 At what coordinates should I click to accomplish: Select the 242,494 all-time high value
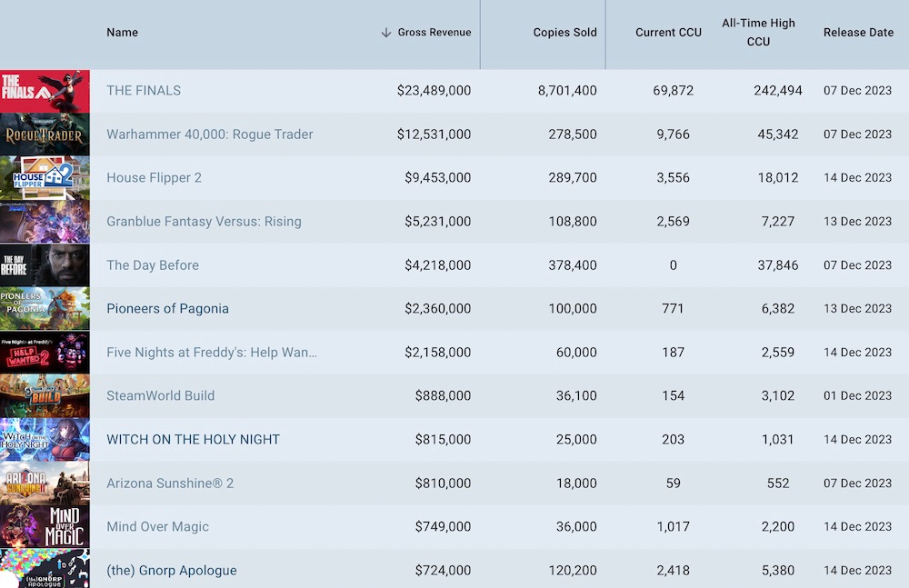tap(778, 91)
